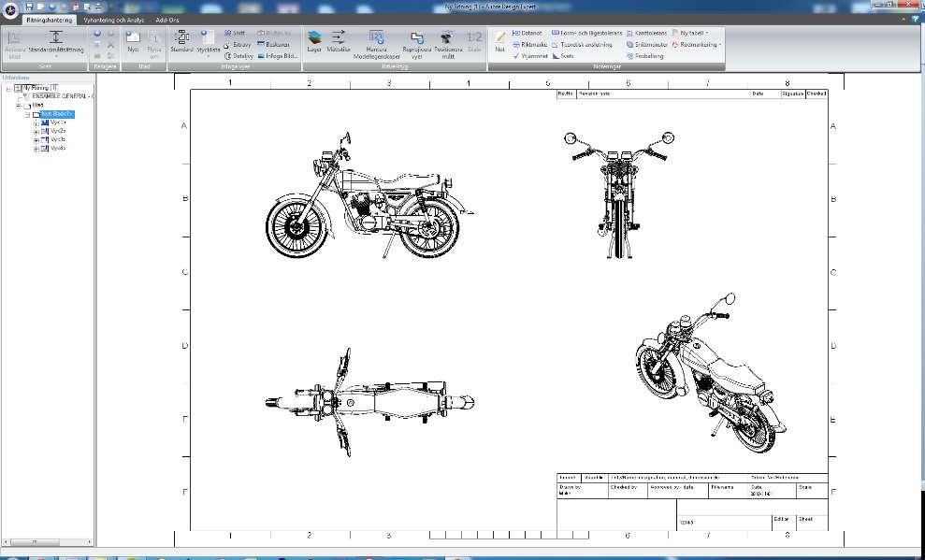Click the Positionera mått tool
925x560 pixels.
point(448,45)
